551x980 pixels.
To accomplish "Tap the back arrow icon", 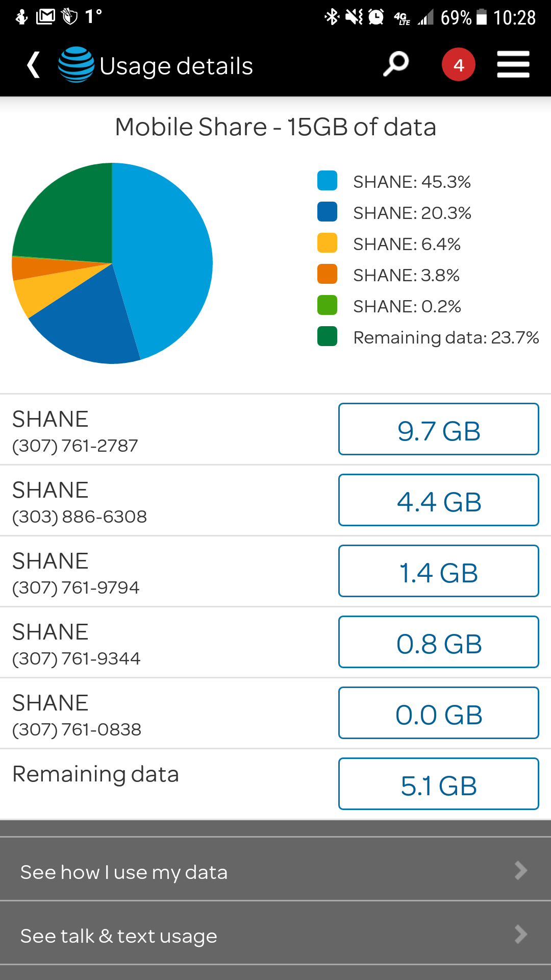I will [34, 65].
